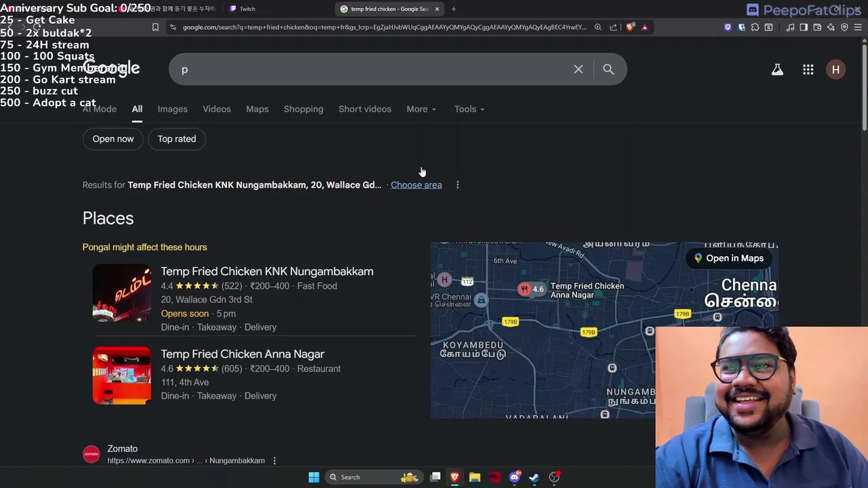Click the Anna Nagar restaurant thumbnail

tap(122, 375)
